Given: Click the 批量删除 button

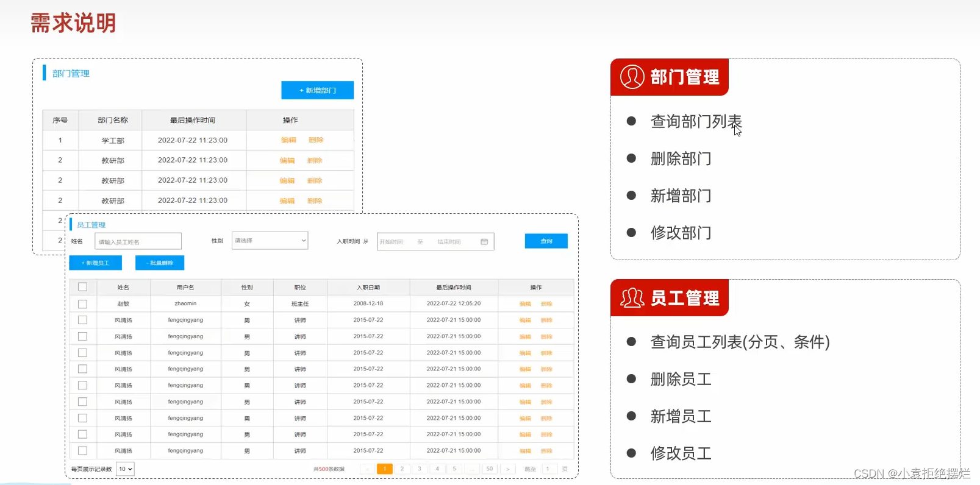Looking at the screenshot, I should click(x=160, y=263).
